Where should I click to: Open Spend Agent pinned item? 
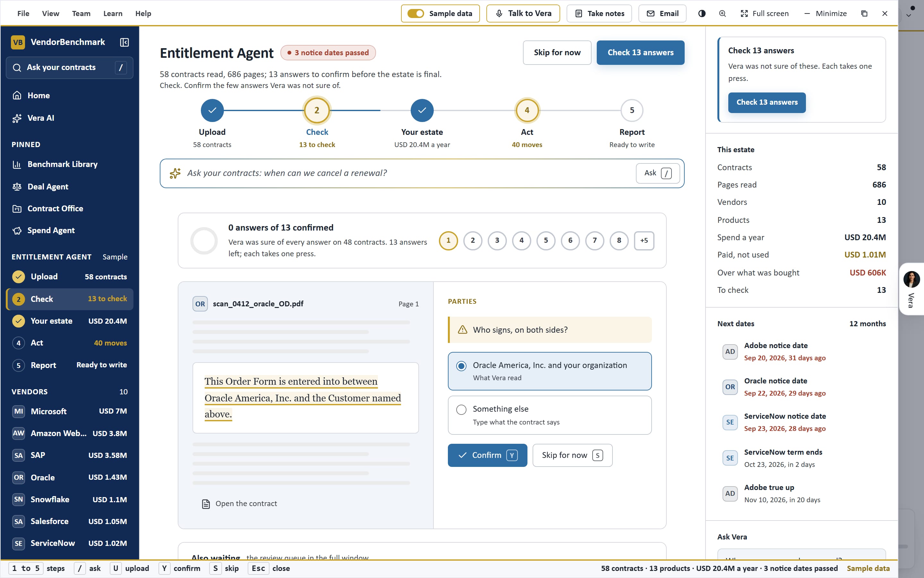(70, 231)
